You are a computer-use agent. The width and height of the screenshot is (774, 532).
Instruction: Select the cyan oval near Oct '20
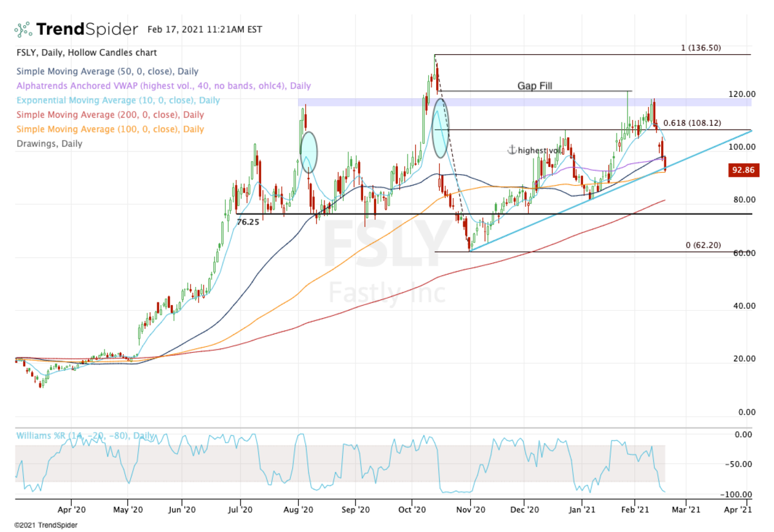click(440, 128)
